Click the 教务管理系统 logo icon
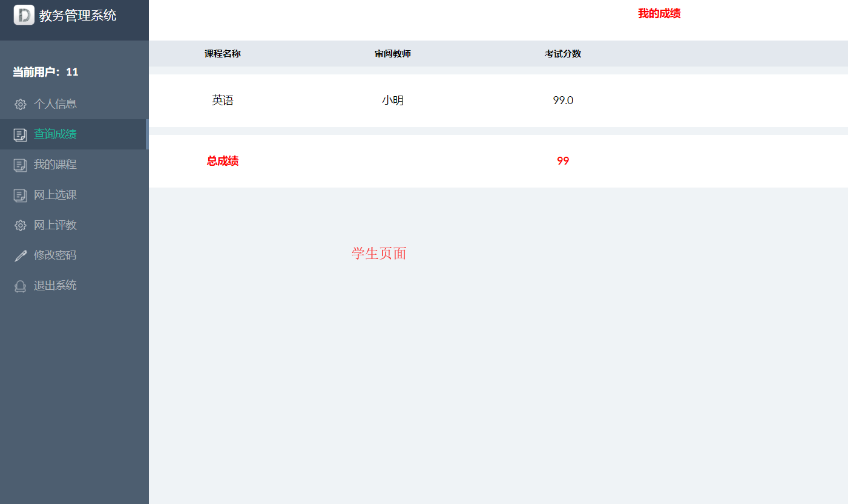Viewport: 848px width, 504px height. 24,15
